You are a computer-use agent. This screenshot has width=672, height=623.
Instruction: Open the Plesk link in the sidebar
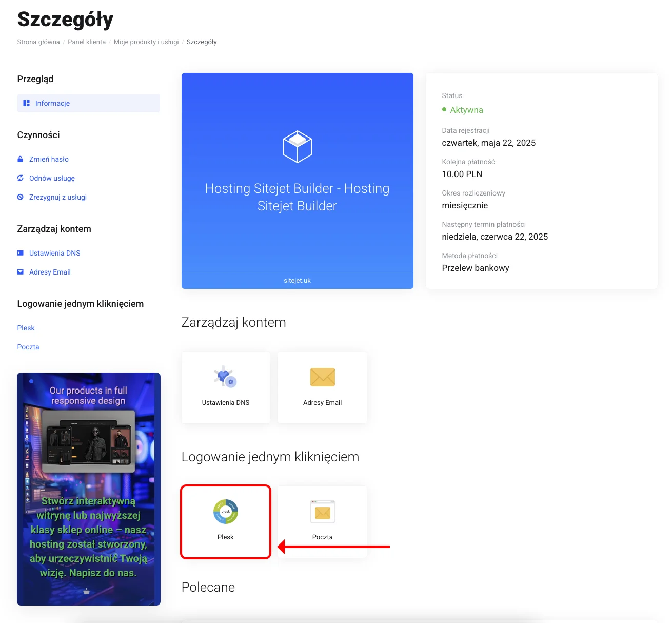(x=26, y=328)
